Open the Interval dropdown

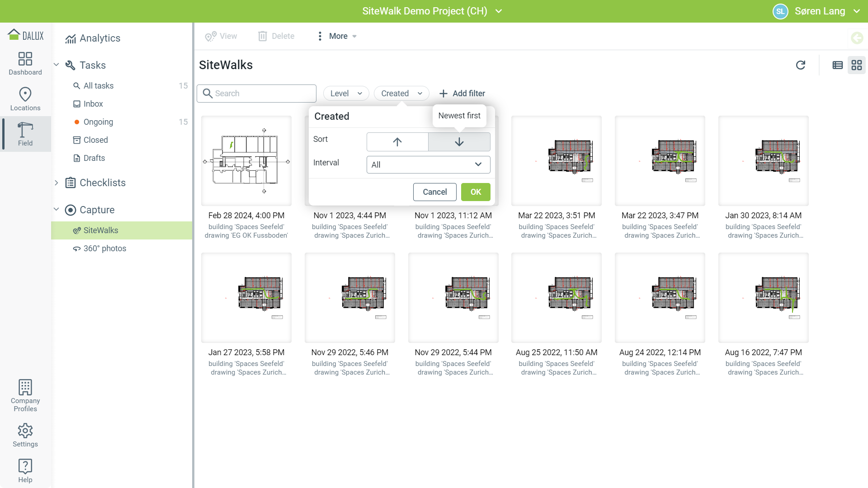pos(428,165)
